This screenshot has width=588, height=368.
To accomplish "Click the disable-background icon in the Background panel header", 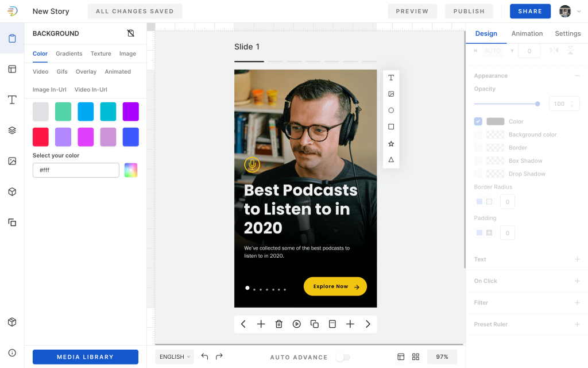I will tap(131, 33).
